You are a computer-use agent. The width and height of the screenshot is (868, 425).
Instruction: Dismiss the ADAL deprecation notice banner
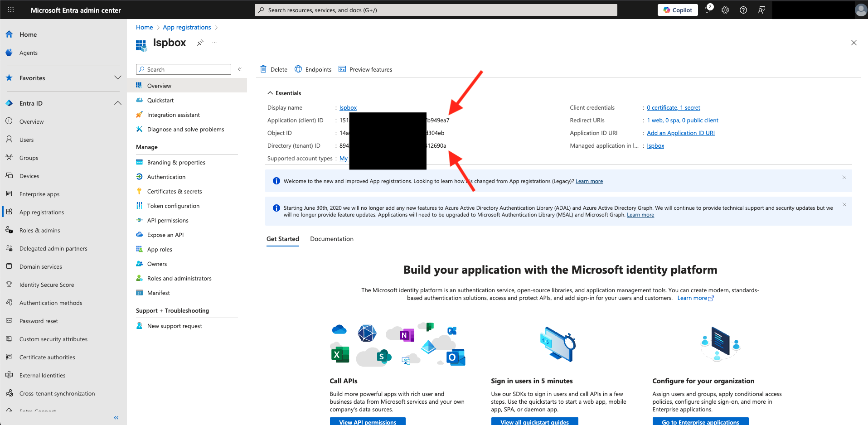point(844,204)
